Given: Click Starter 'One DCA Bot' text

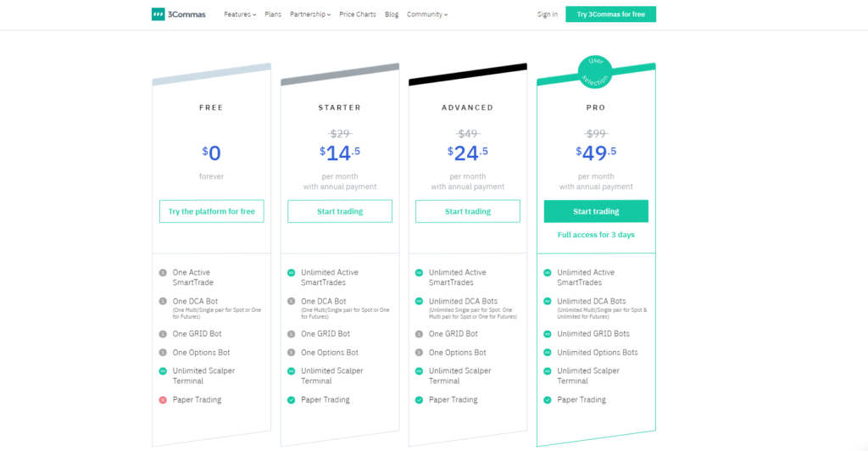Looking at the screenshot, I should point(324,302).
